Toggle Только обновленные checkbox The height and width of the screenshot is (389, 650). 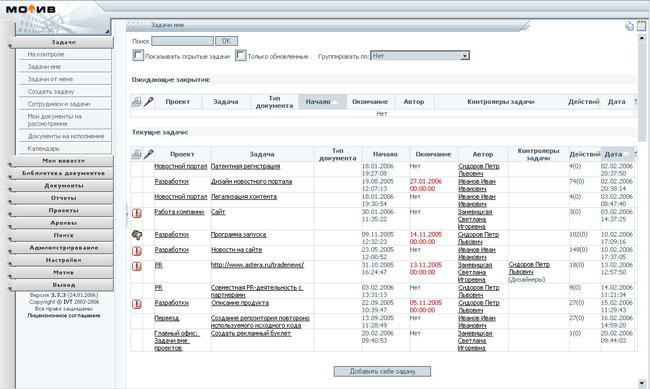click(x=241, y=56)
